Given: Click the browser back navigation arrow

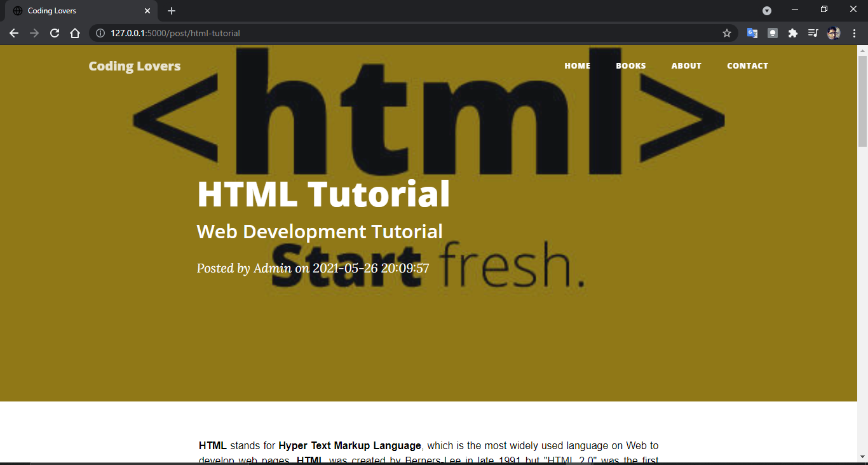Looking at the screenshot, I should [x=14, y=32].
